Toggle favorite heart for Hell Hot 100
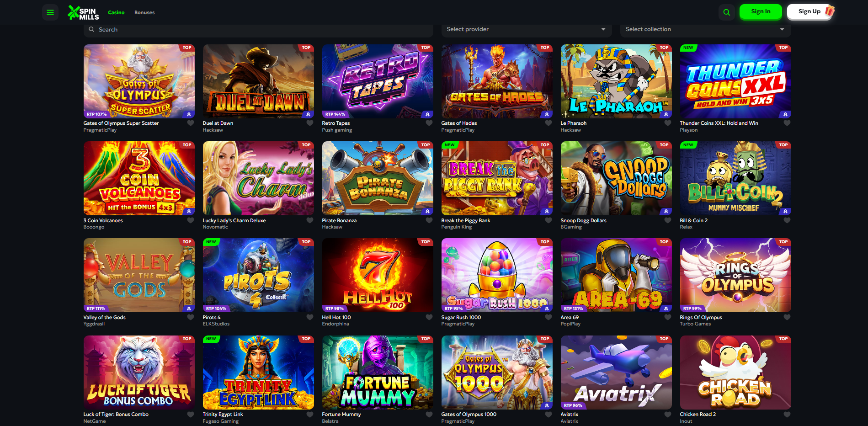 pos(429,317)
